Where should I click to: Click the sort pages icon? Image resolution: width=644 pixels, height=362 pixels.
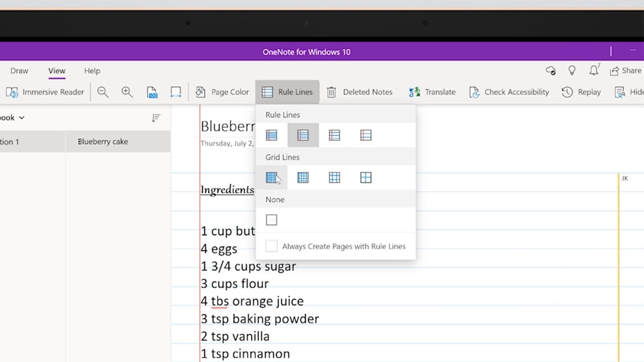[x=156, y=118]
